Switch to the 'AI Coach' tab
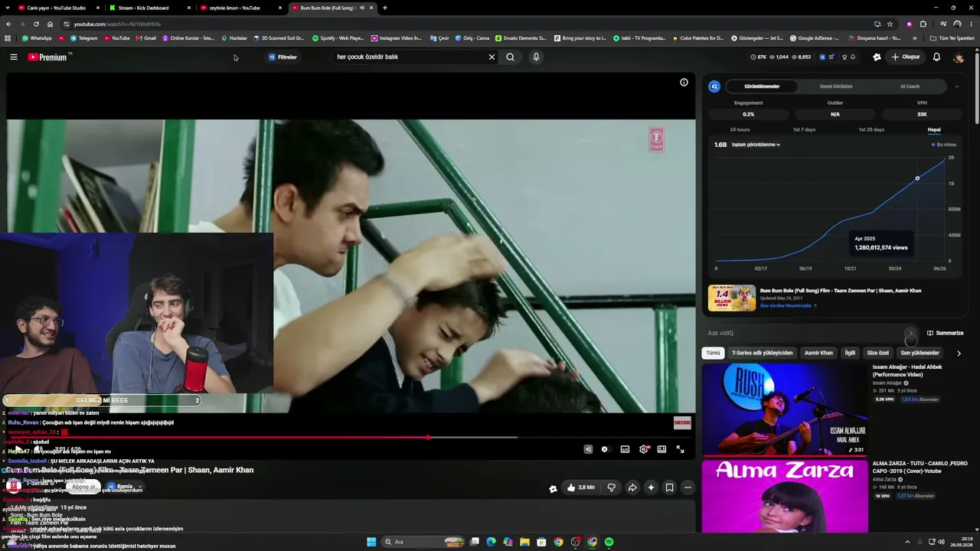Viewport: 980px width, 551px height. coord(910,86)
